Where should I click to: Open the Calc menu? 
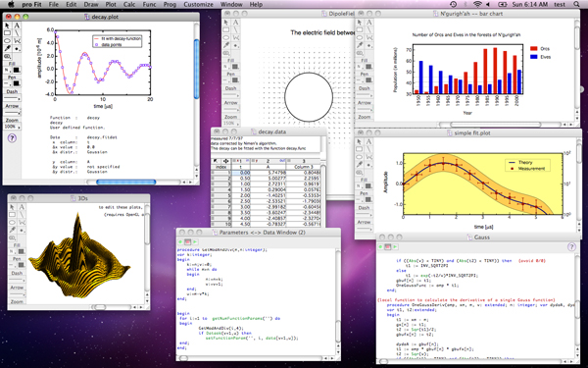(129, 5)
